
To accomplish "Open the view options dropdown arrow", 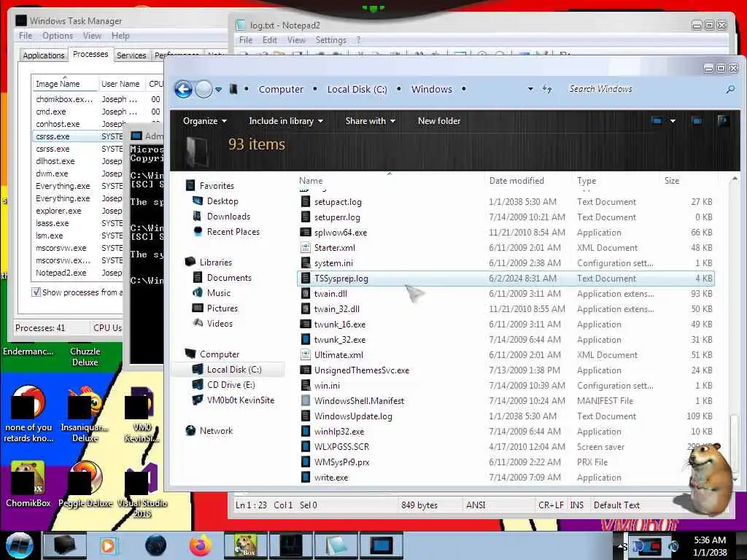I will point(673,121).
